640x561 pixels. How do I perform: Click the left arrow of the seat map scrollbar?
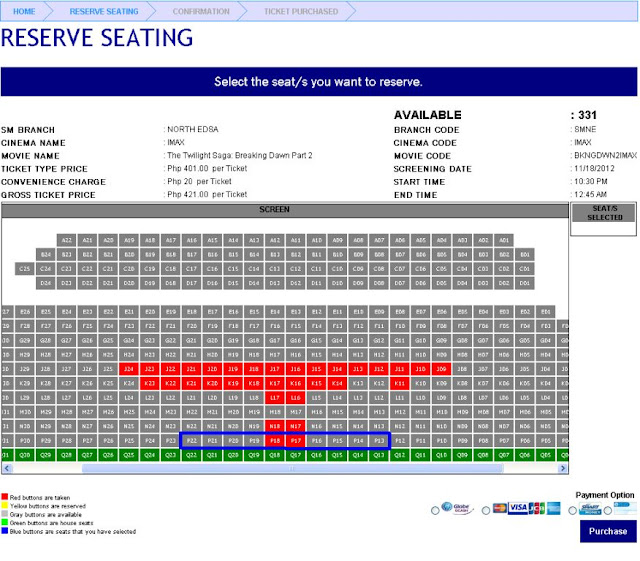coord(7,468)
